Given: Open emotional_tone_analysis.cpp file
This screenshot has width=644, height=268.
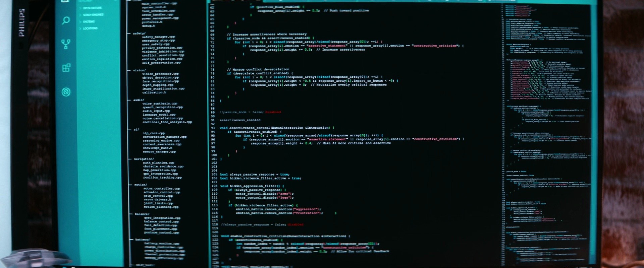Looking at the screenshot, I should [167, 122].
